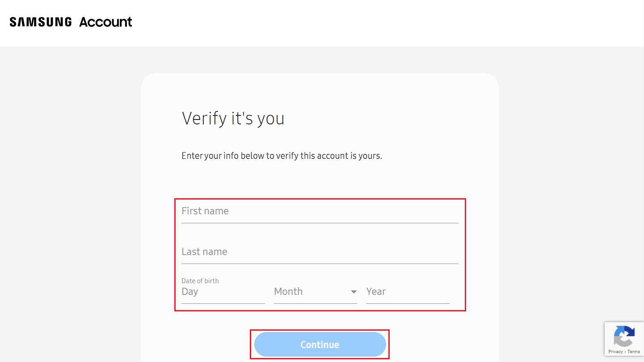Click the "Verify it's you" heading
The height and width of the screenshot is (362, 644).
click(233, 119)
